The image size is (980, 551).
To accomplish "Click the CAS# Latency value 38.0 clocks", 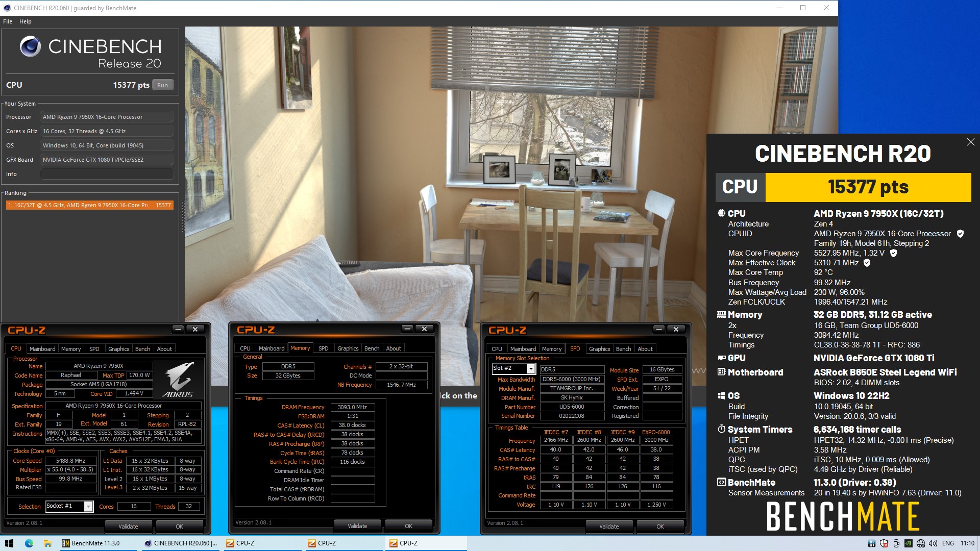I will pyautogui.click(x=353, y=425).
